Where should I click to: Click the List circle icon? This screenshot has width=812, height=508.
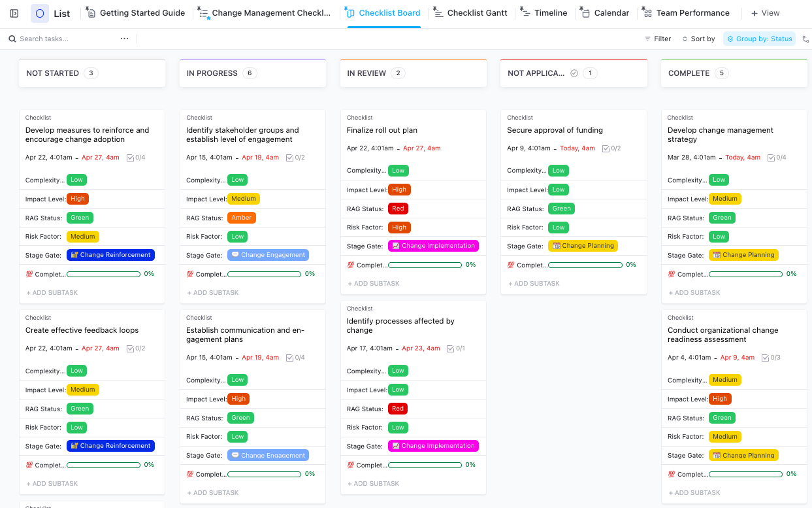[40, 13]
